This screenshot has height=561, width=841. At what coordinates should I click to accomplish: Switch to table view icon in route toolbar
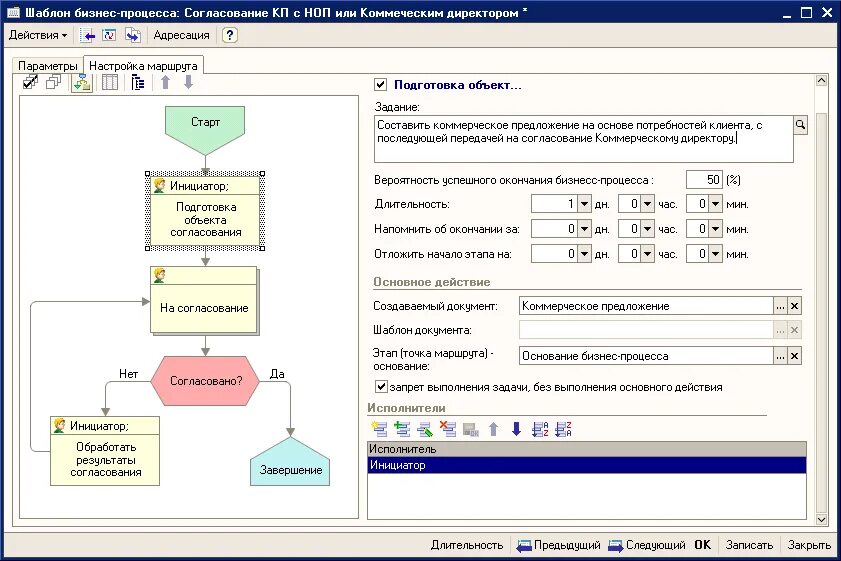pyautogui.click(x=110, y=82)
